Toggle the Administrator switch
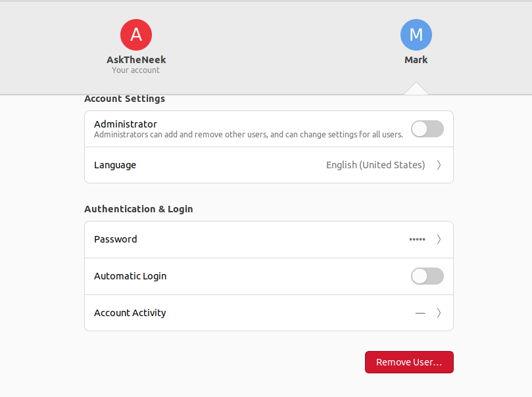This screenshot has width=532, height=397. click(x=427, y=129)
